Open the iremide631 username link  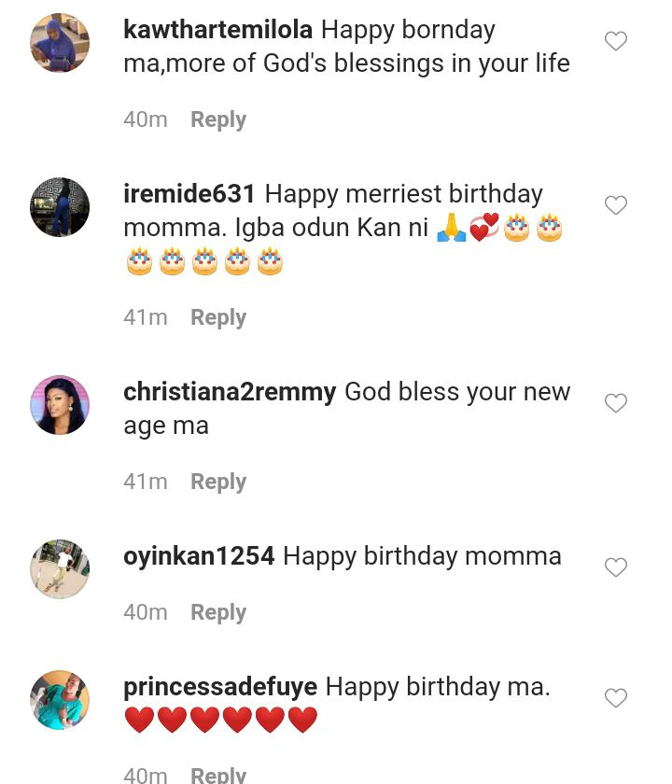[189, 194]
